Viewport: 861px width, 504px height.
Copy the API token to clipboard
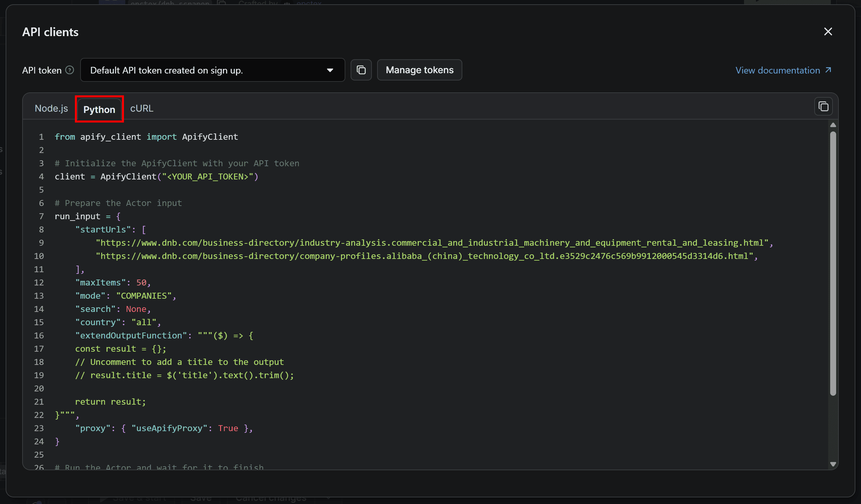click(x=361, y=70)
